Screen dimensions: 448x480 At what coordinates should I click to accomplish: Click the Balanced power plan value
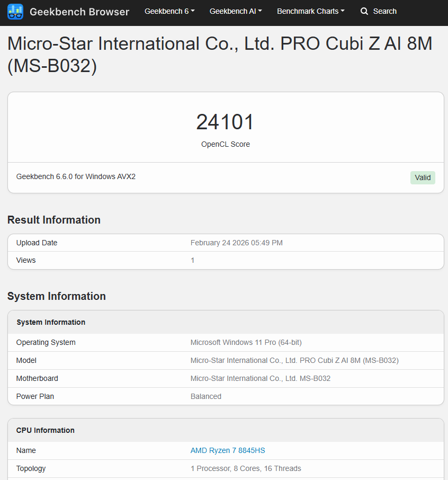coord(205,396)
